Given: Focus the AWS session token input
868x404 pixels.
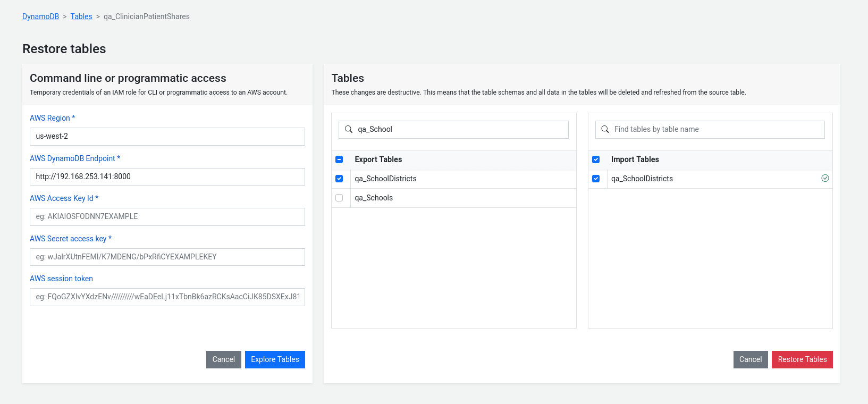Looking at the screenshot, I should point(167,297).
